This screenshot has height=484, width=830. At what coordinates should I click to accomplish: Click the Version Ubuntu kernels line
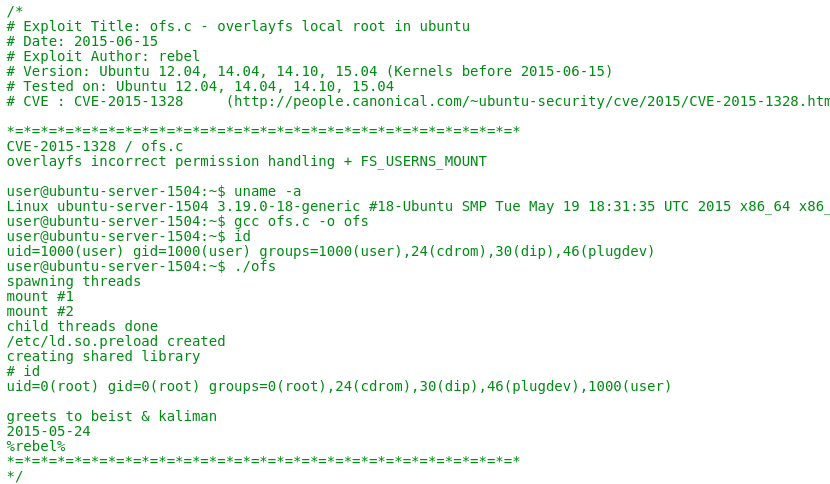pyautogui.click(x=309, y=71)
